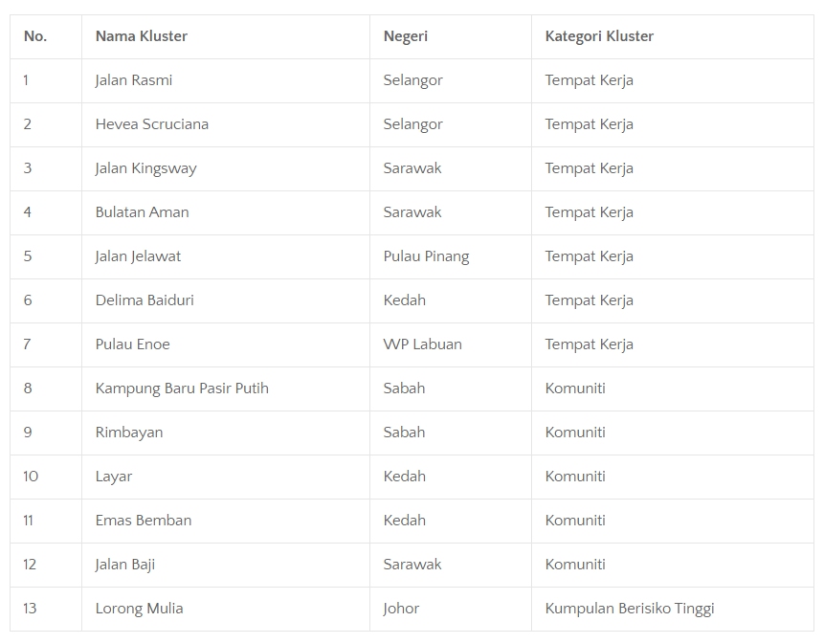Select 'Kampung Baru Pasir Putih' cluster cell

click(x=182, y=389)
